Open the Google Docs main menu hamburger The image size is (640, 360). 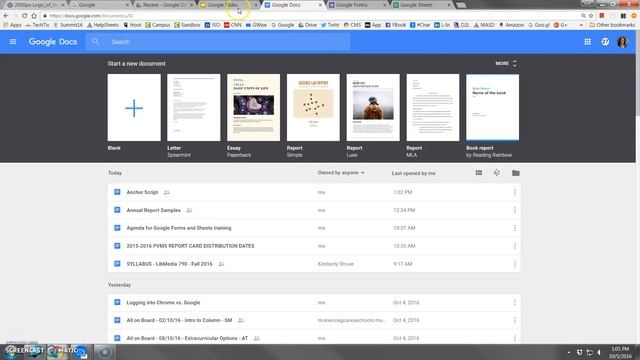coord(13,42)
